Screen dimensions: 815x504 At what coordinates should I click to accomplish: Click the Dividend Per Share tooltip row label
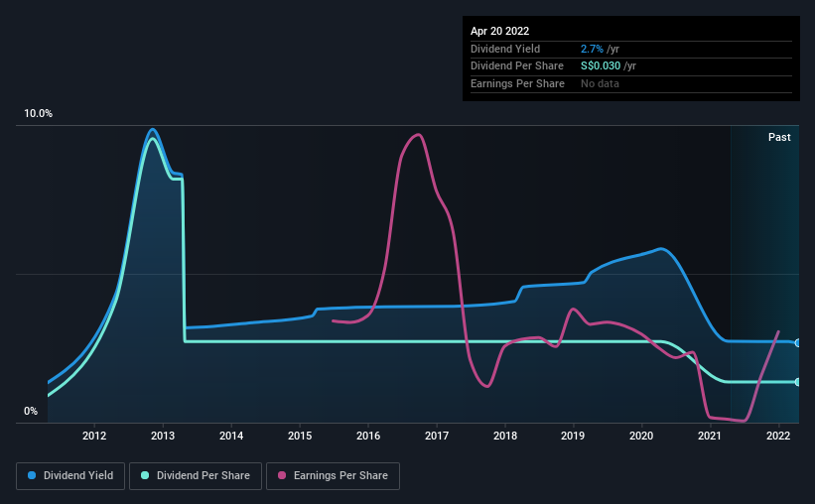tap(516, 66)
